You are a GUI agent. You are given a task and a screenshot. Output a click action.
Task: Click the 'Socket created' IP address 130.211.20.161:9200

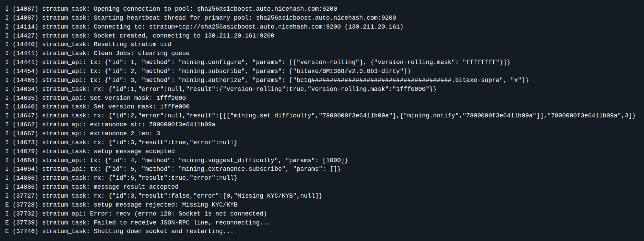pyautogui.click(x=239, y=36)
